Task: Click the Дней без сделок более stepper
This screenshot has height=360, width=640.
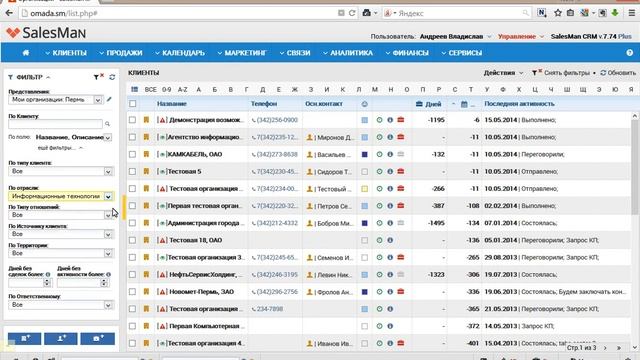Action: tap(47, 282)
